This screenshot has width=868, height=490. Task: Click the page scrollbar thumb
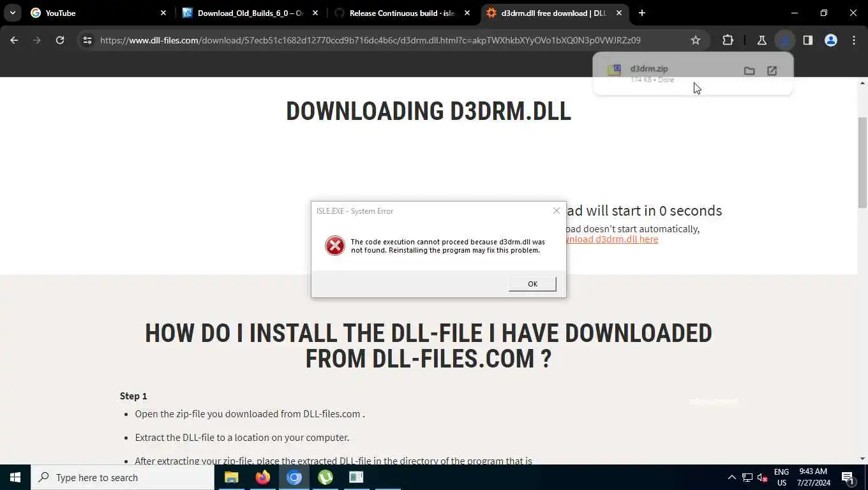pos(862,162)
